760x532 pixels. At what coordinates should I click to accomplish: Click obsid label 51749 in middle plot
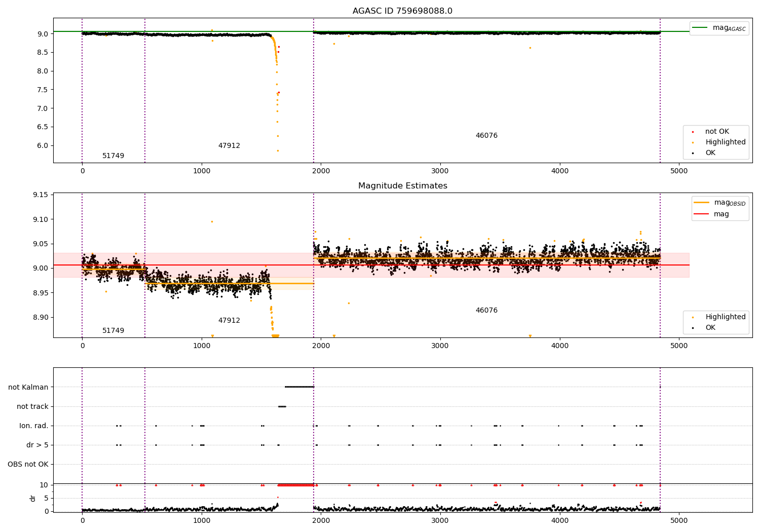tap(113, 331)
